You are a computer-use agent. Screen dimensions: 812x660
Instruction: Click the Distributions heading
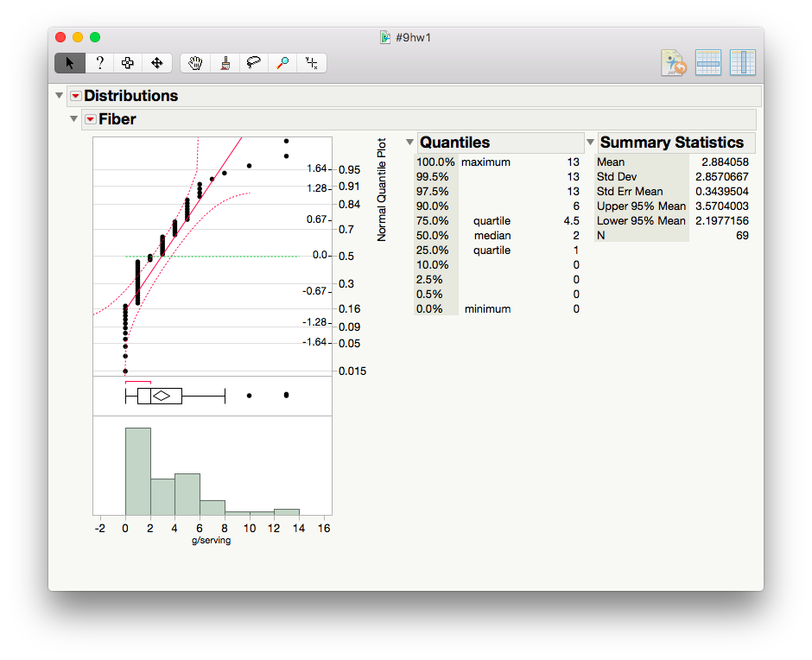click(130, 96)
